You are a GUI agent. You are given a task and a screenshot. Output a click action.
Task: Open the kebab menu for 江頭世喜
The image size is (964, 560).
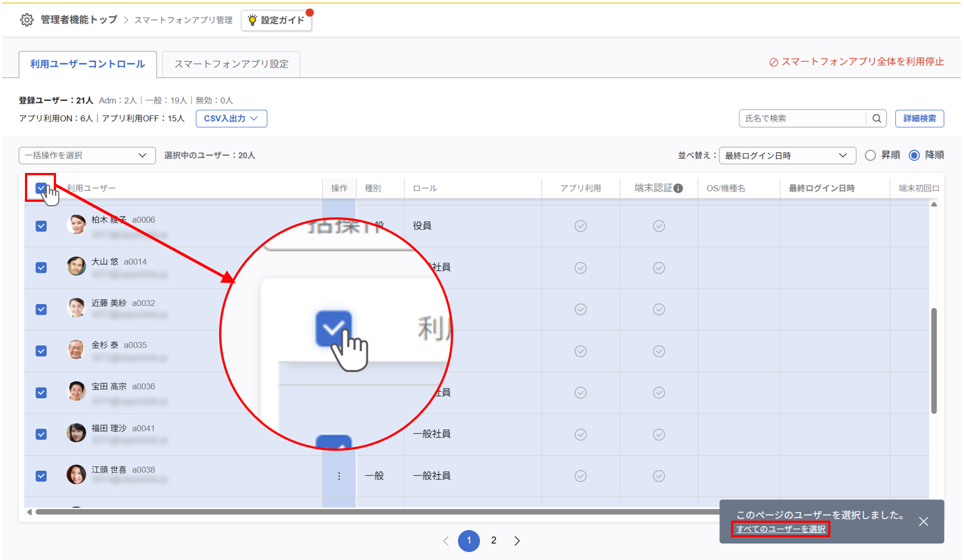tap(338, 475)
